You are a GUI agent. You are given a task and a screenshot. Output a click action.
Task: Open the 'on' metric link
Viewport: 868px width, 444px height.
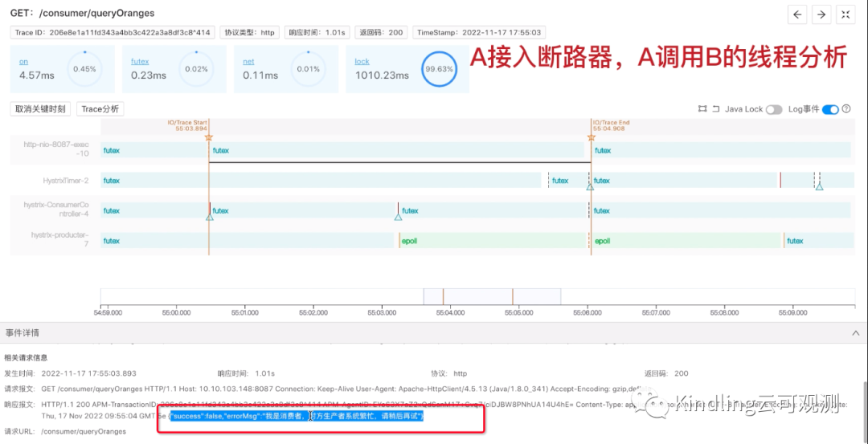click(23, 62)
